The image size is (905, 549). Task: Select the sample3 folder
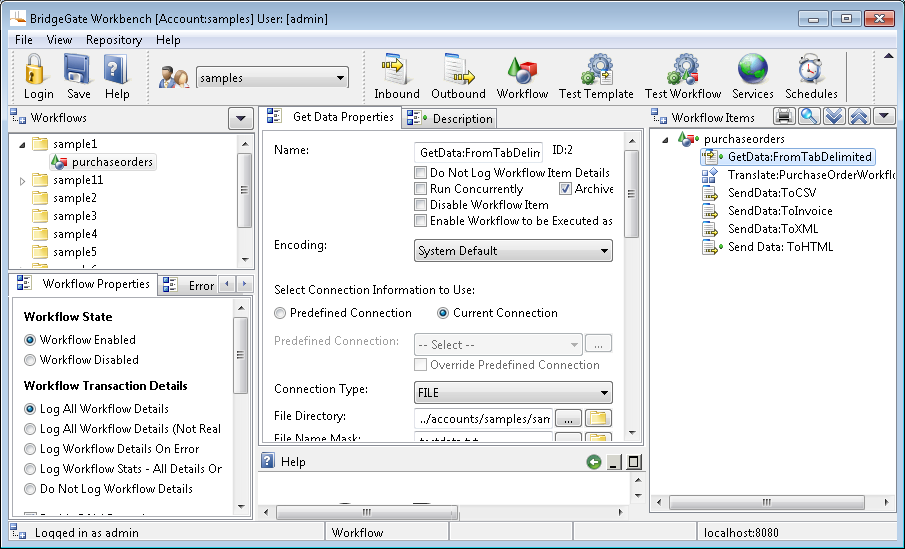point(64,216)
